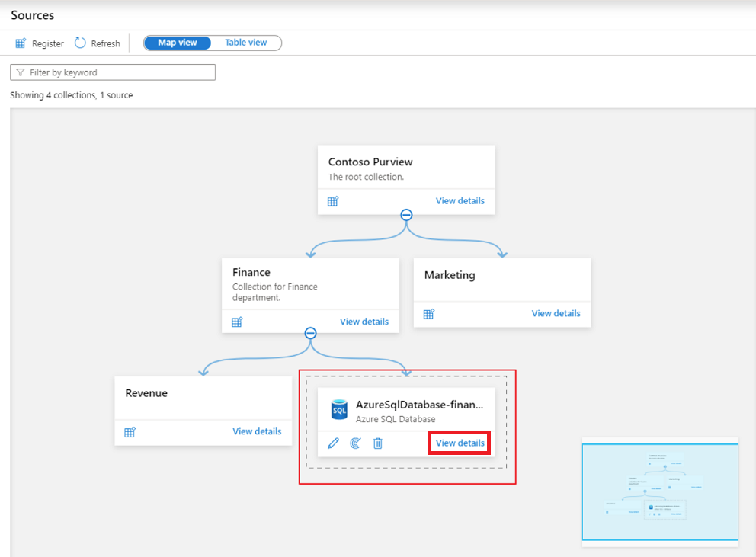Delete the AzureSqlDatabase source via trash icon
Image resolution: width=756 pixels, height=557 pixels.
coord(377,443)
